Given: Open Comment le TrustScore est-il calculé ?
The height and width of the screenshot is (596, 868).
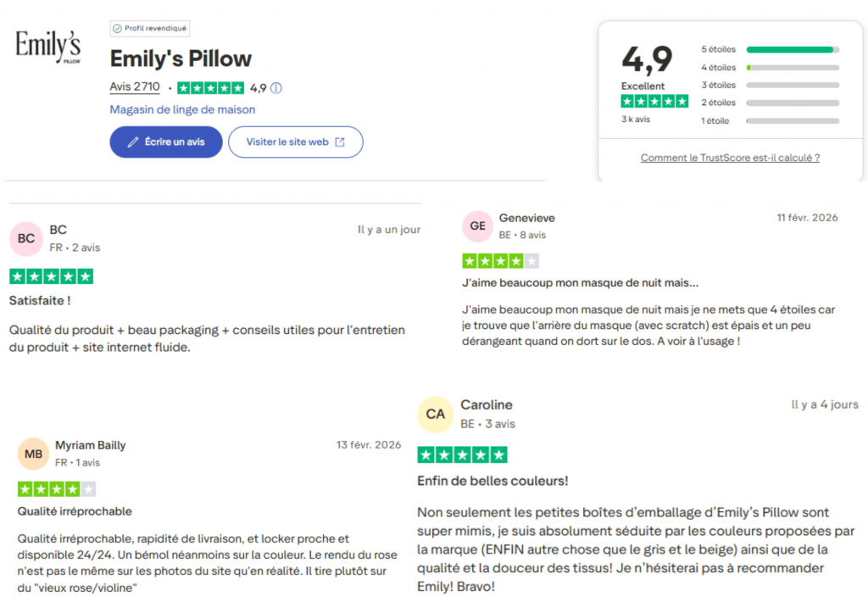Looking at the screenshot, I should 730,158.
